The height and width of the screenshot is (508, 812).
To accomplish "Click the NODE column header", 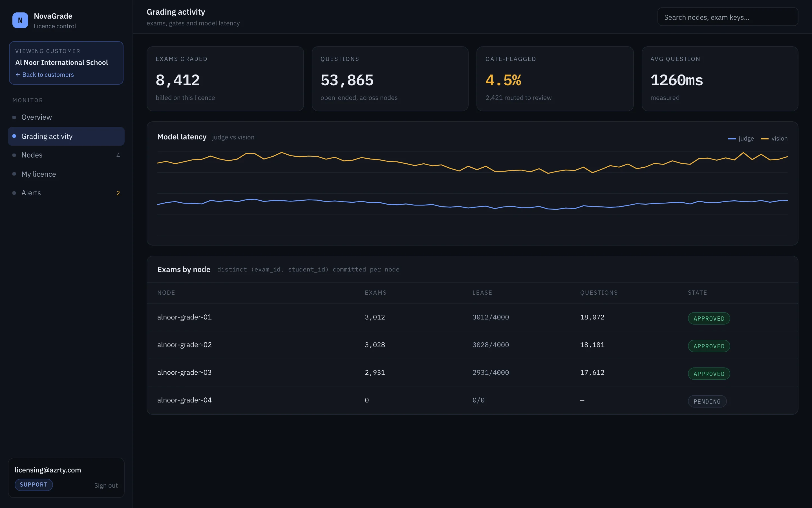I will [166, 293].
